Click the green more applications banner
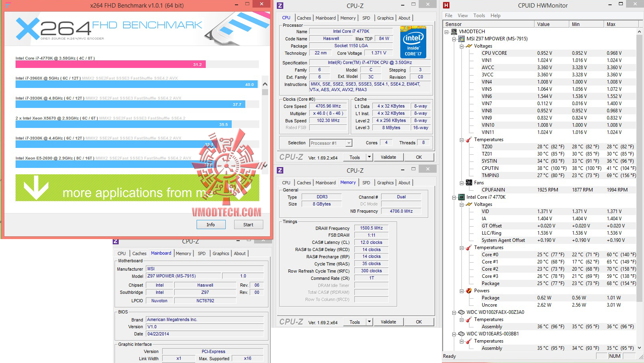644x363 pixels. [x=137, y=187]
